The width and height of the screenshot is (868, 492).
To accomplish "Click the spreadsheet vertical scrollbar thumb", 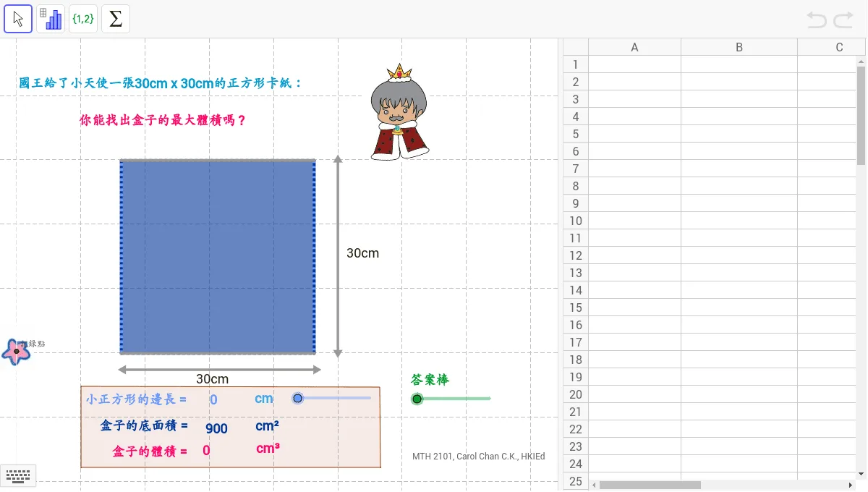I will 861,116.
